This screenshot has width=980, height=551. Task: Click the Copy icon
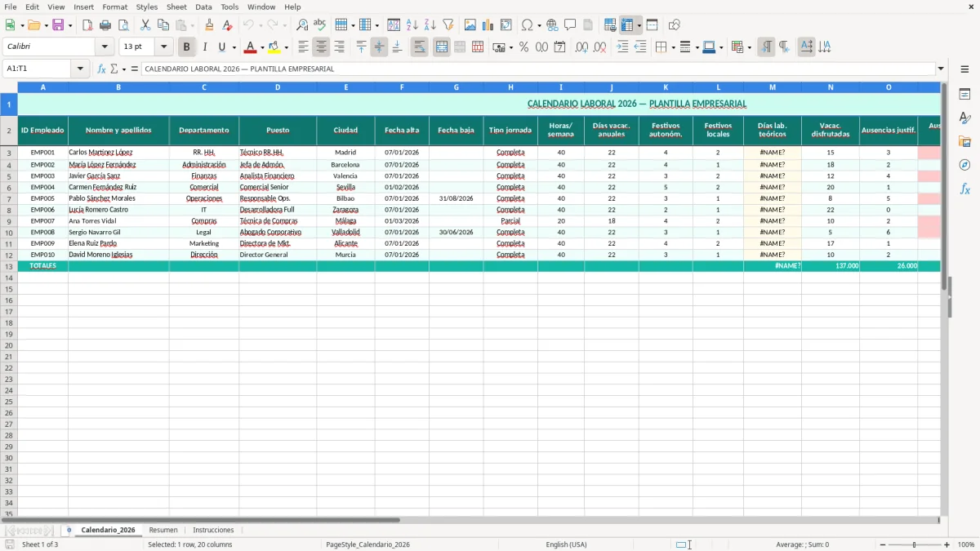[x=163, y=25]
